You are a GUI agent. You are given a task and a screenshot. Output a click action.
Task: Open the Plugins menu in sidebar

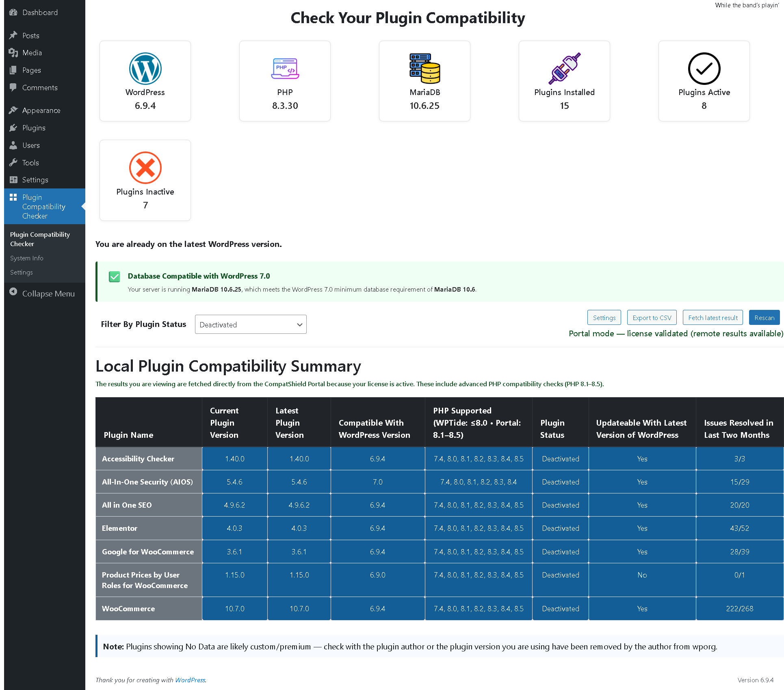pos(34,128)
